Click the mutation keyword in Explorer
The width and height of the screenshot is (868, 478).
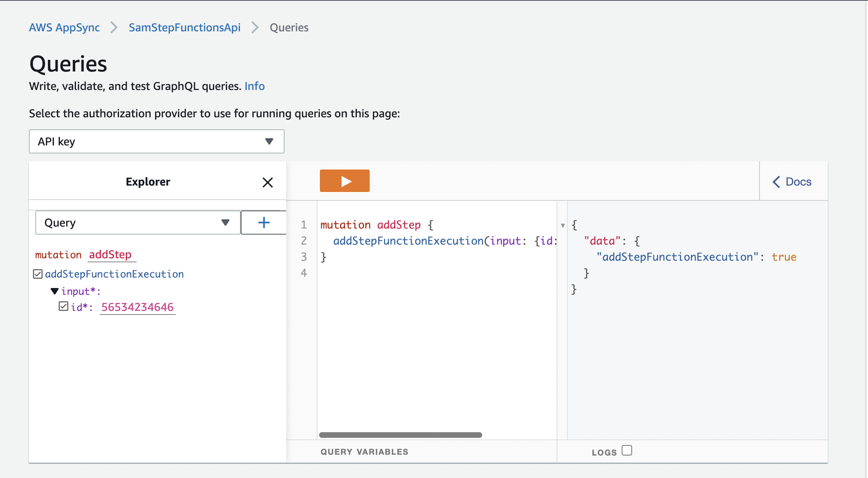(58, 255)
